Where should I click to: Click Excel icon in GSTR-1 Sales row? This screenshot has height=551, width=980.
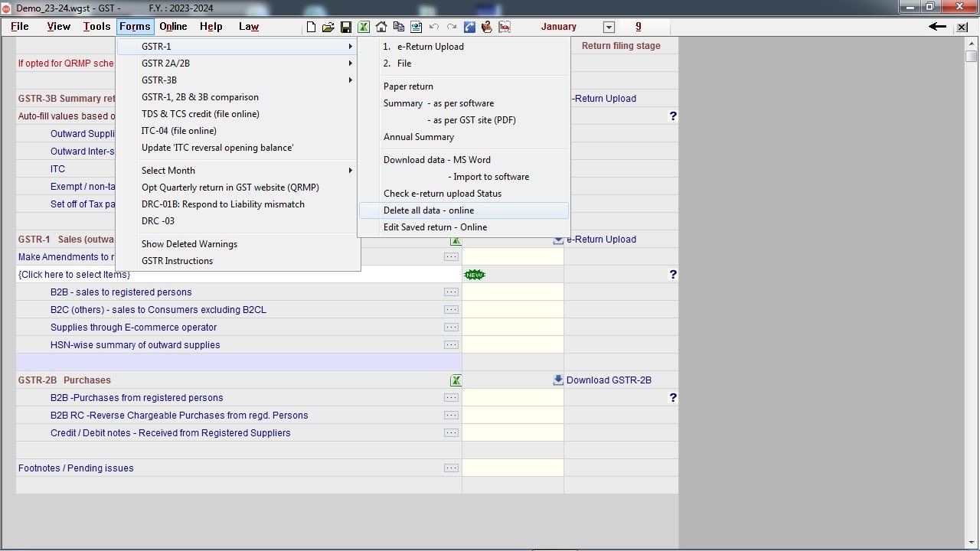click(x=456, y=240)
